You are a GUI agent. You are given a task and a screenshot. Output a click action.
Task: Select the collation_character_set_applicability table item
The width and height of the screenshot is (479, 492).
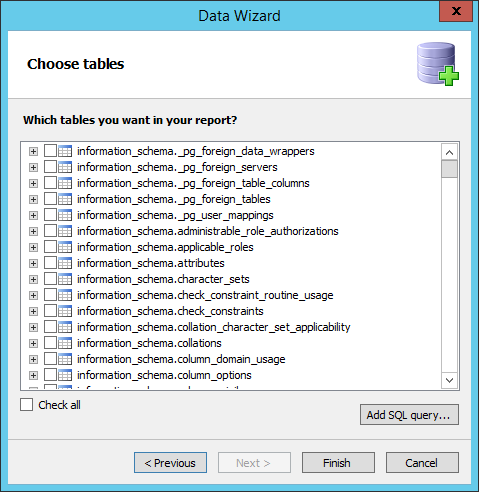pyautogui.click(x=214, y=327)
